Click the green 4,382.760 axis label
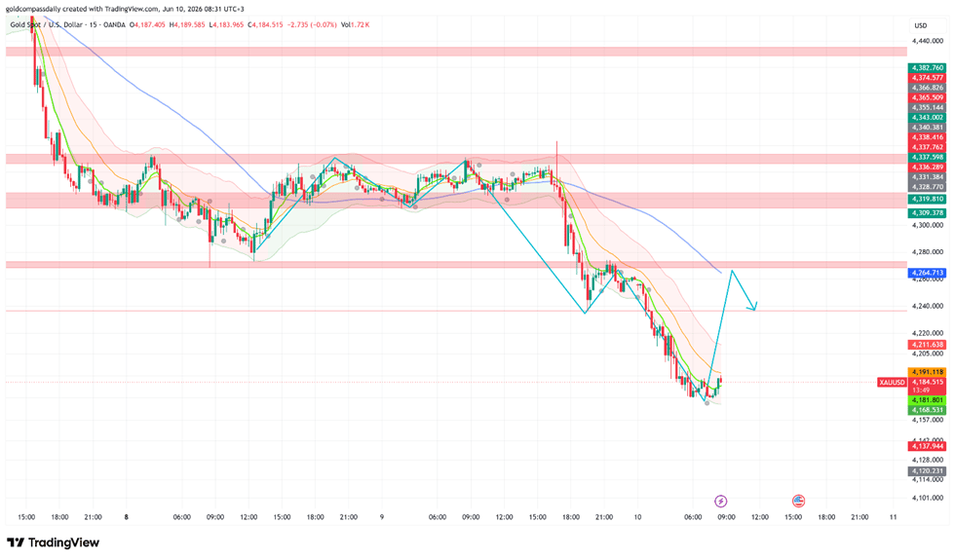 tap(927, 68)
